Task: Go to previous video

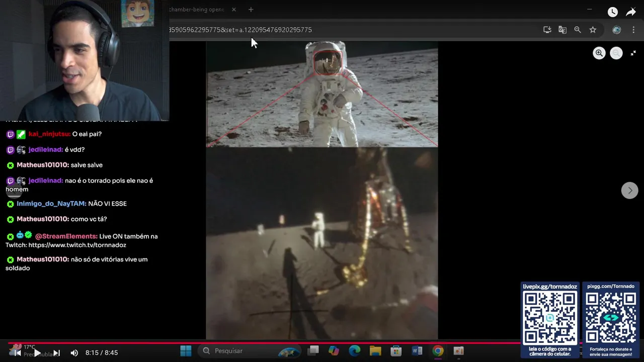Action: pyautogui.click(x=18, y=353)
